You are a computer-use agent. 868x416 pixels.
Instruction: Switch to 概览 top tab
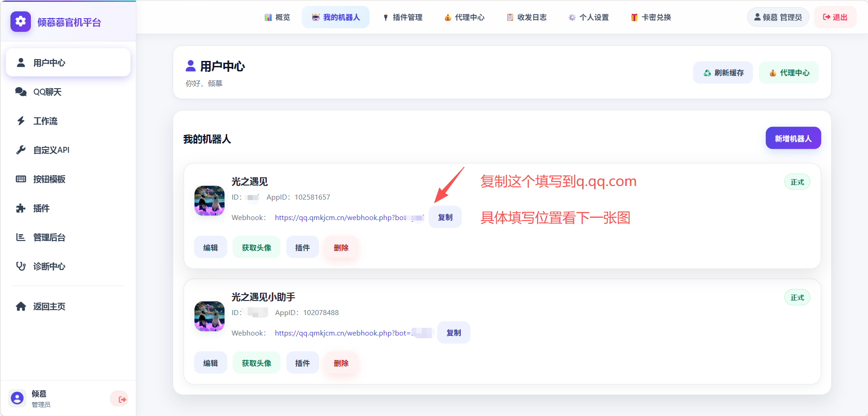pyautogui.click(x=277, y=17)
